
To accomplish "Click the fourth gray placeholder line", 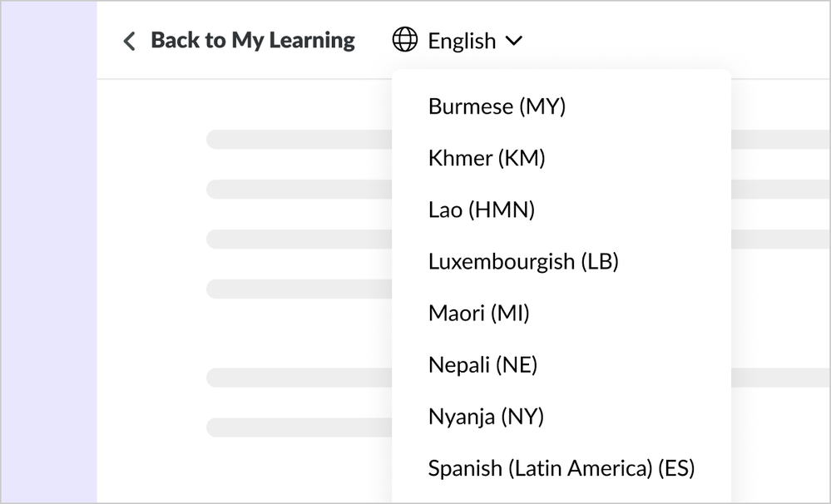I will click(299, 289).
